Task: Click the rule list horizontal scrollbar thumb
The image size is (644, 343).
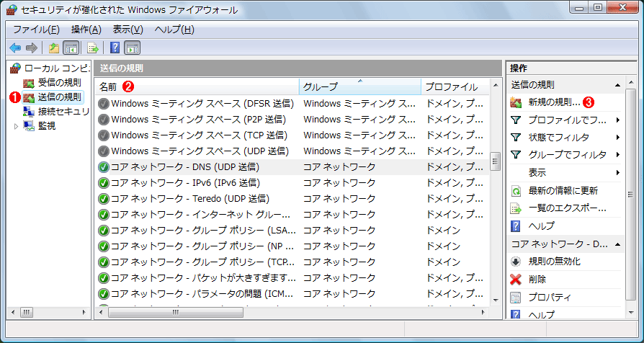Action: (x=176, y=313)
